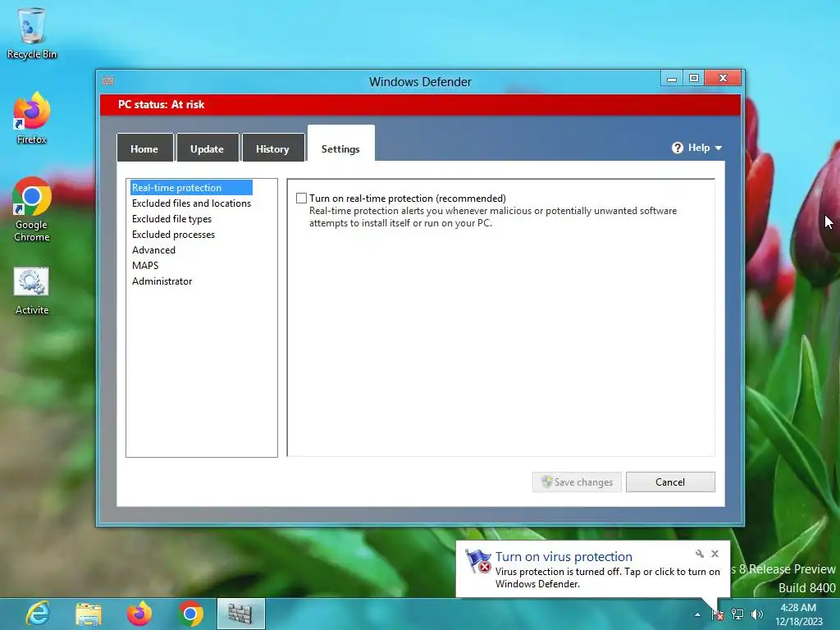Viewport: 840px width, 630px height.
Task: Click the Cancel button
Action: [x=670, y=482]
